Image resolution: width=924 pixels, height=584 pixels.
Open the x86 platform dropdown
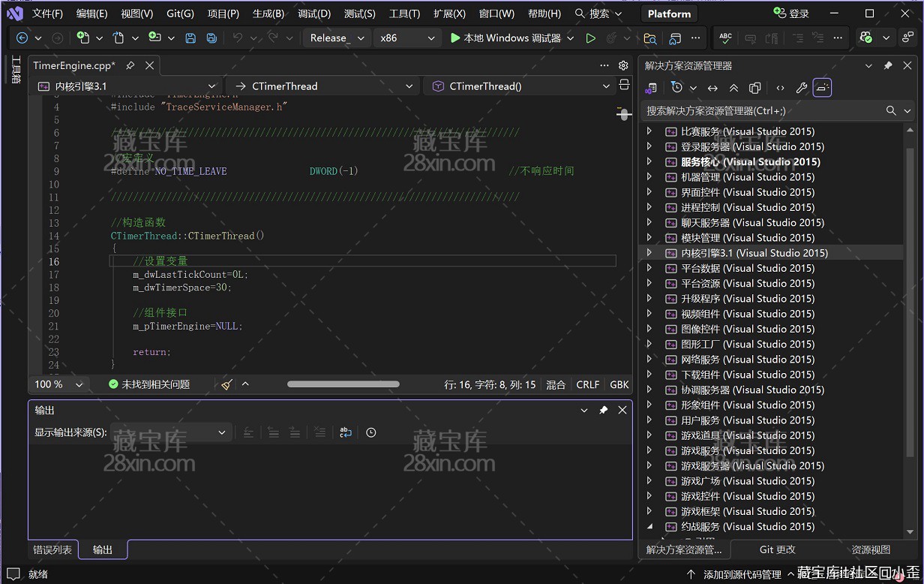407,38
